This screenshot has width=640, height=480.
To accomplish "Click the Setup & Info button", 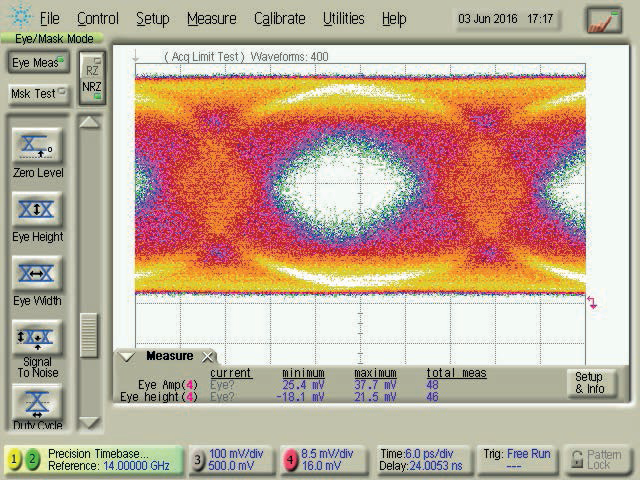I will (x=589, y=383).
